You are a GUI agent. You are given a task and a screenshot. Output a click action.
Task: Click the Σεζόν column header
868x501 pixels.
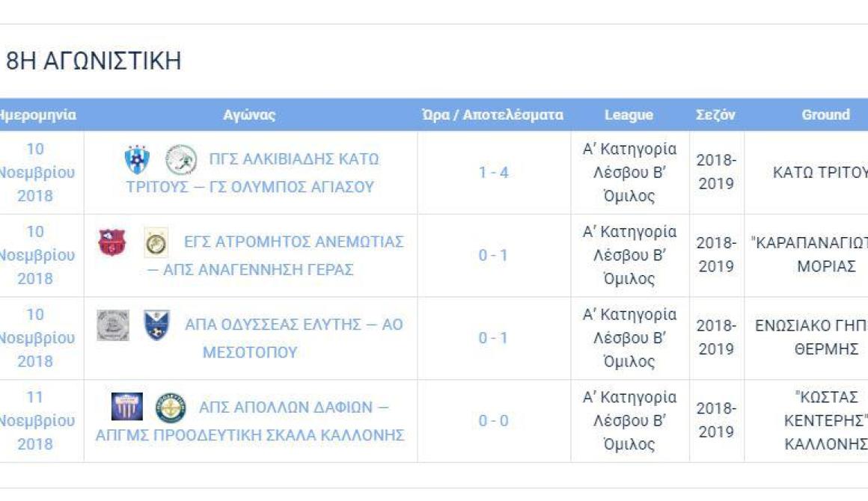coord(715,115)
